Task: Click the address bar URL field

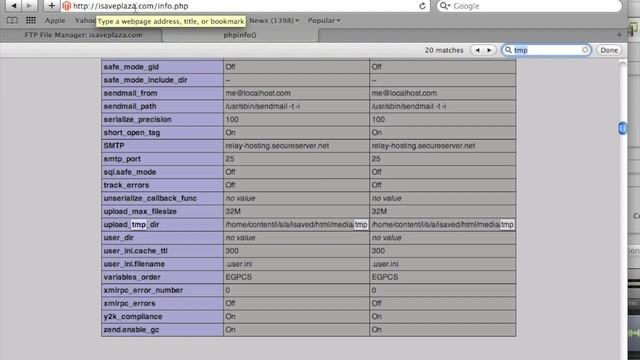Action: (x=245, y=6)
